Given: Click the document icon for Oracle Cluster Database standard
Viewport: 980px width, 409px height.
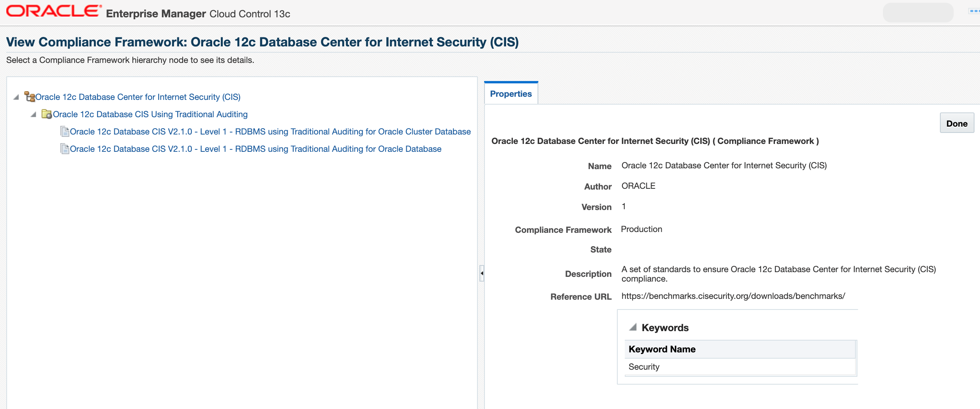Looking at the screenshot, I should pyautogui.click(x=64, y=132).
